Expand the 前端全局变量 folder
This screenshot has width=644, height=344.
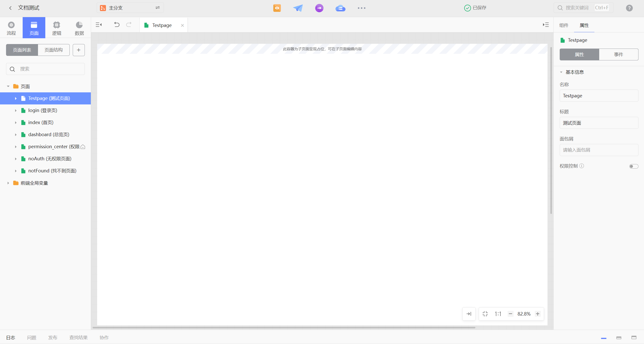point(8,183)
